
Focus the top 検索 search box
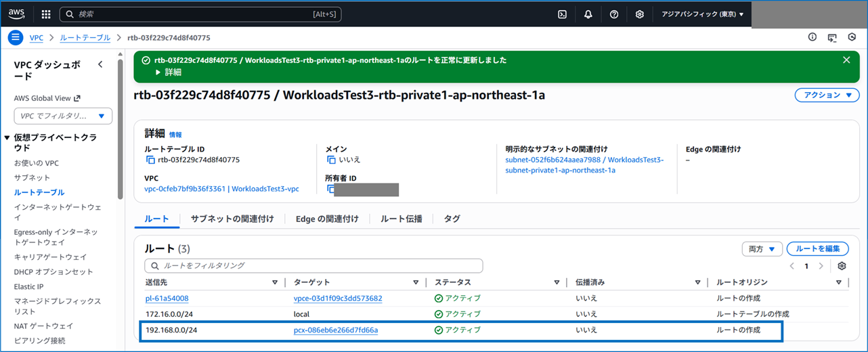(200, 14)
